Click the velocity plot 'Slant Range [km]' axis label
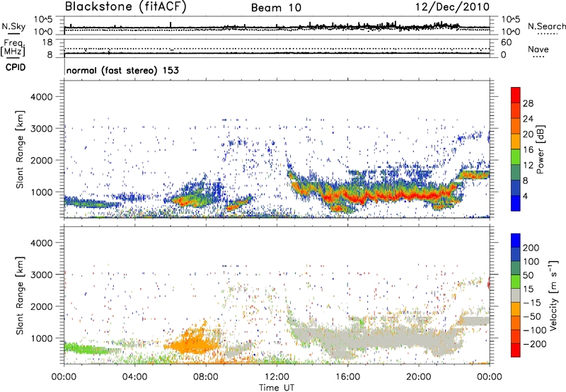566x392 pixels. 20,296
